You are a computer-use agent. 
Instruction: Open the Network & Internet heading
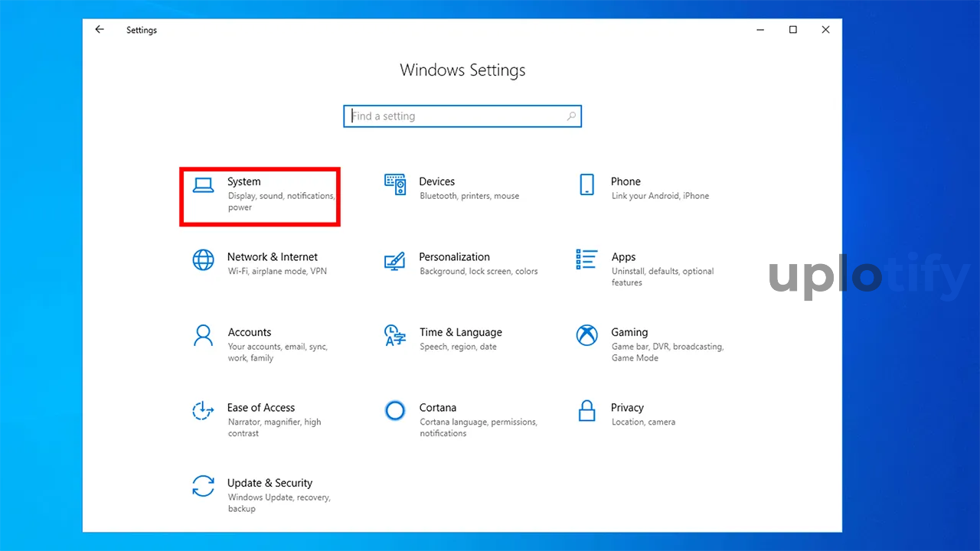point(273,257)
